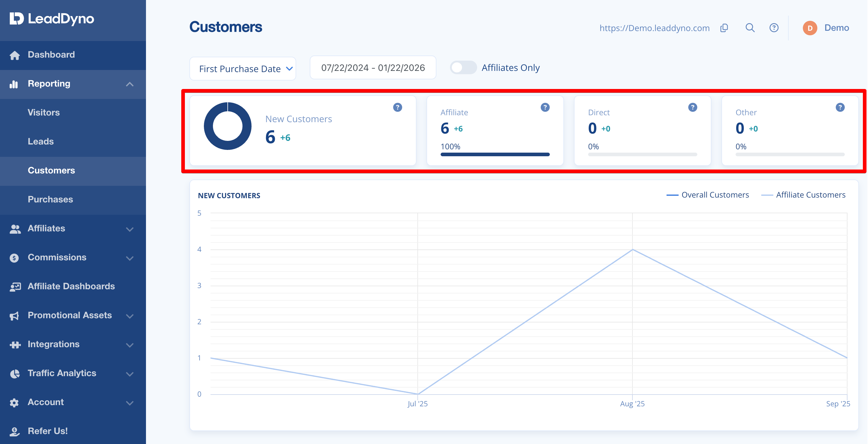Open the date range 07/22/2024 - 01/22/2026 field
This screenshot has width=868, height=444.
[373, 68]
